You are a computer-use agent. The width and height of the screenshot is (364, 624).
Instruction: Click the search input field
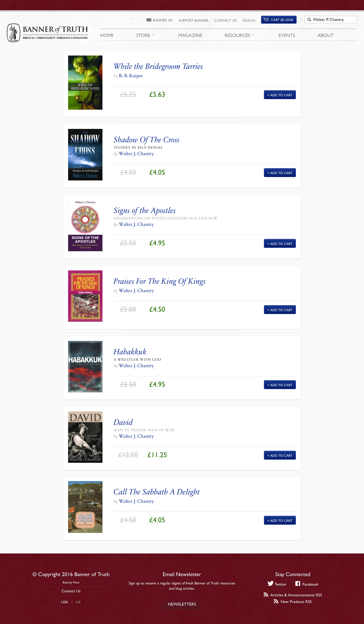pyautogui.click(x=332, y=20)
